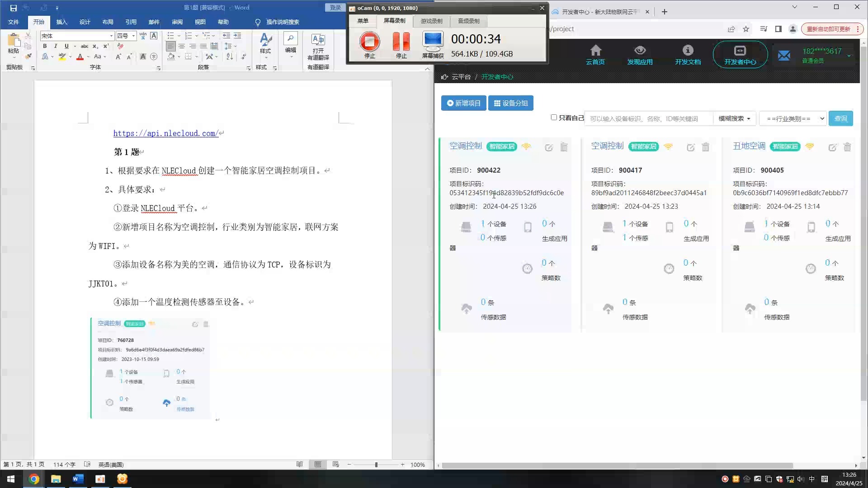868x488 pixels.
Task: Switch to the 插入 ribbon tab
Action: [x=61, y=22]
